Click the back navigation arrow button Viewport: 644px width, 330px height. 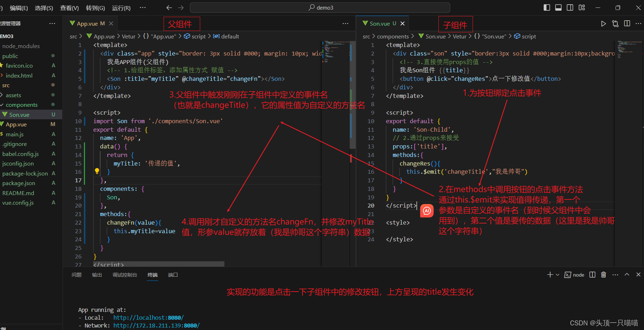click(169, 7)
